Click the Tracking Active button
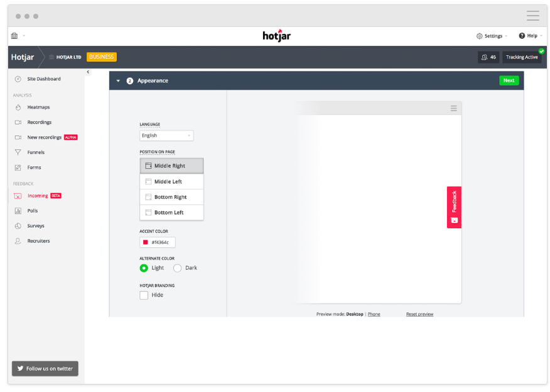Screen dimensions: 550x392 tap(522, 57)
